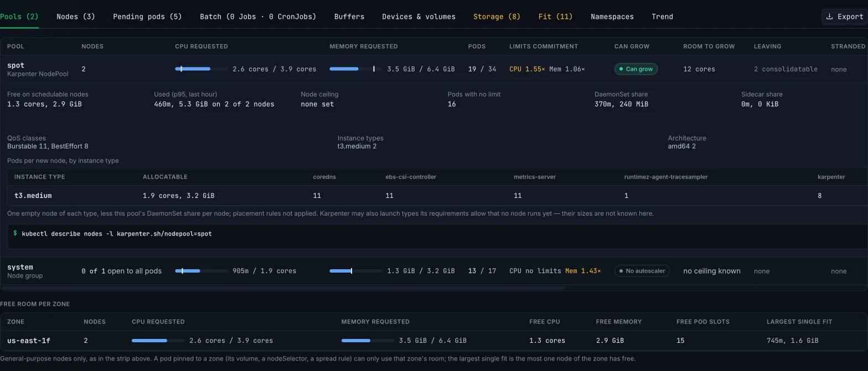The image size is (868, 371).
Task: Click the ZONE column header
Action: (x=15, y=322)
